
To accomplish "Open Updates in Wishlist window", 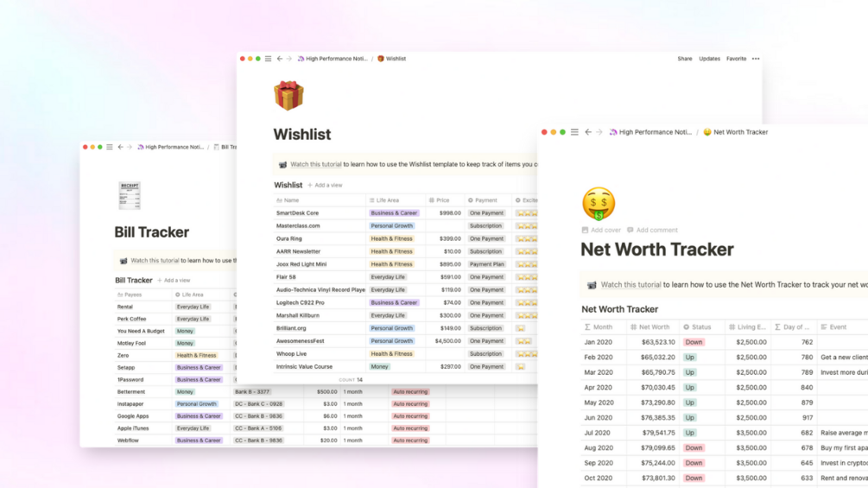I will tap(709, 59).
